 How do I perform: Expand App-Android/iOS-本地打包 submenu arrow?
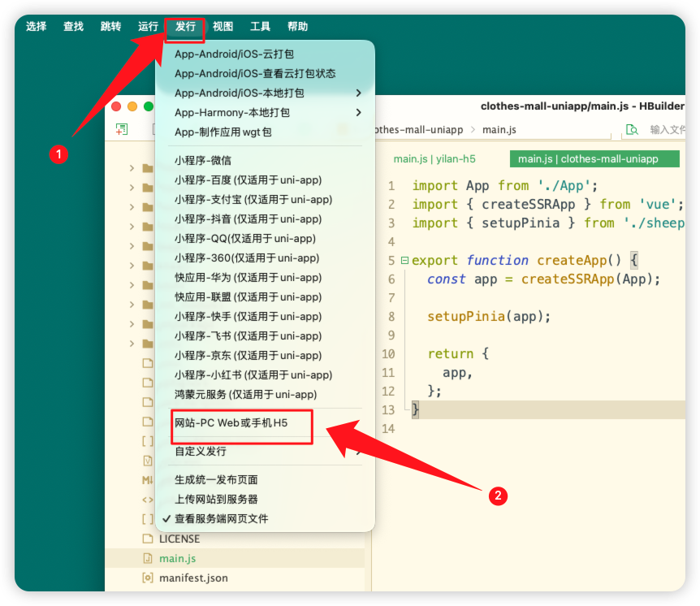tap(358, 93)
